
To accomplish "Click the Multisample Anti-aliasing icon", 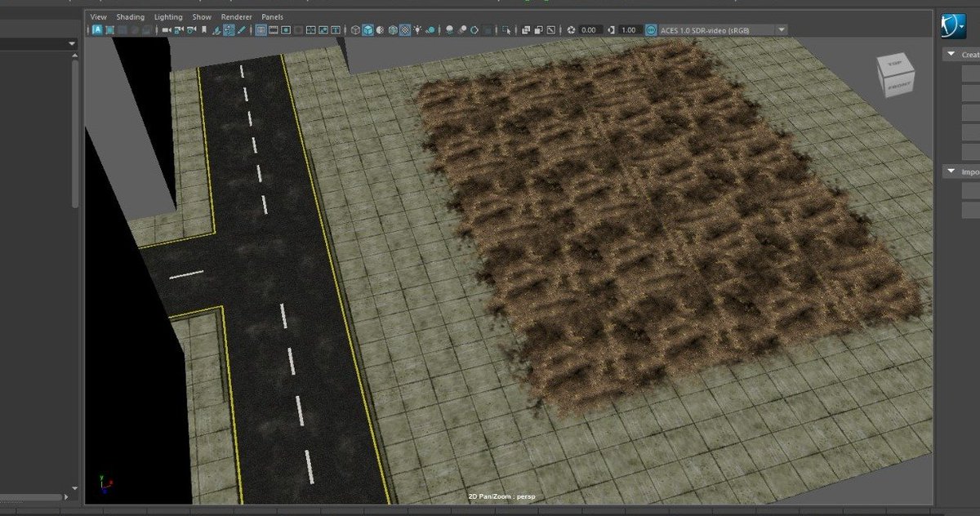I will click(474, 29).
